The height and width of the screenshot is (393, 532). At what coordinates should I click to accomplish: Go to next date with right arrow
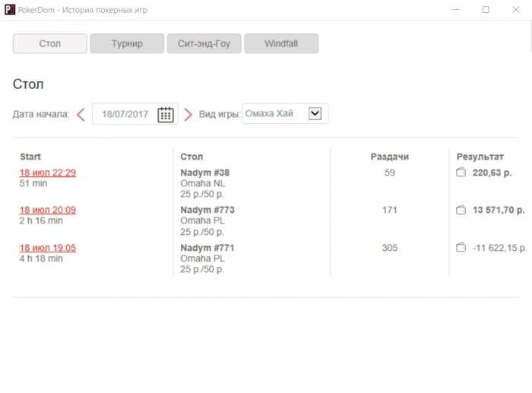coord(188,115)
